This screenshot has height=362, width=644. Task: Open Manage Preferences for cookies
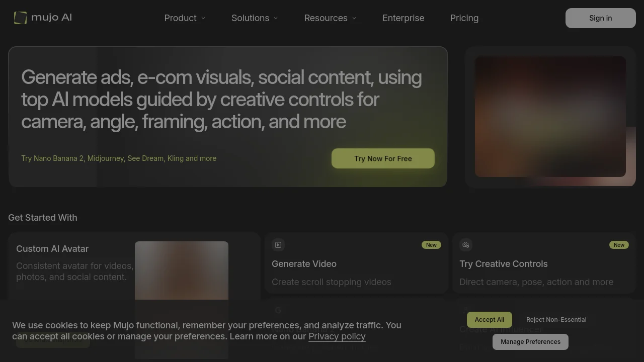(x=530, y=342)
